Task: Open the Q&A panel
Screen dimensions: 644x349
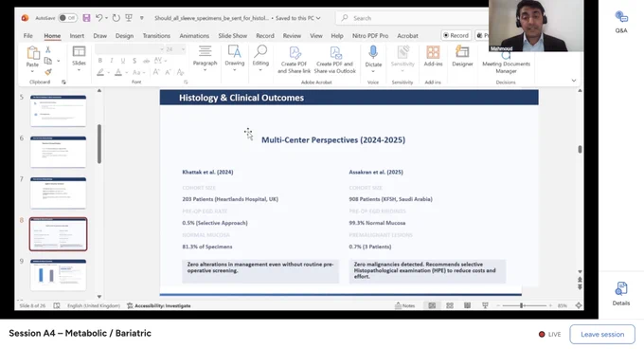Action: tap(621, 22)
